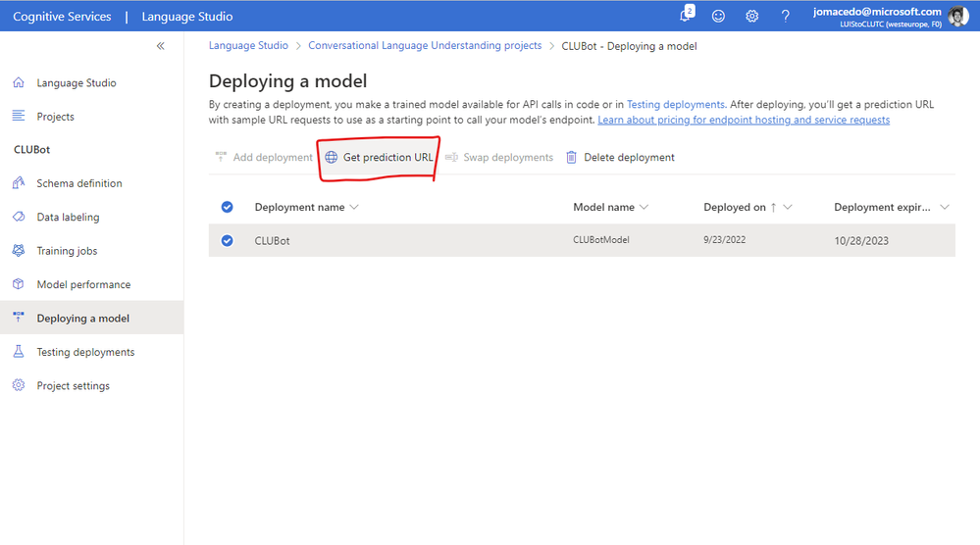Open Project settings page
This screenshot has height=545, width=980.
tap(74, 385)
